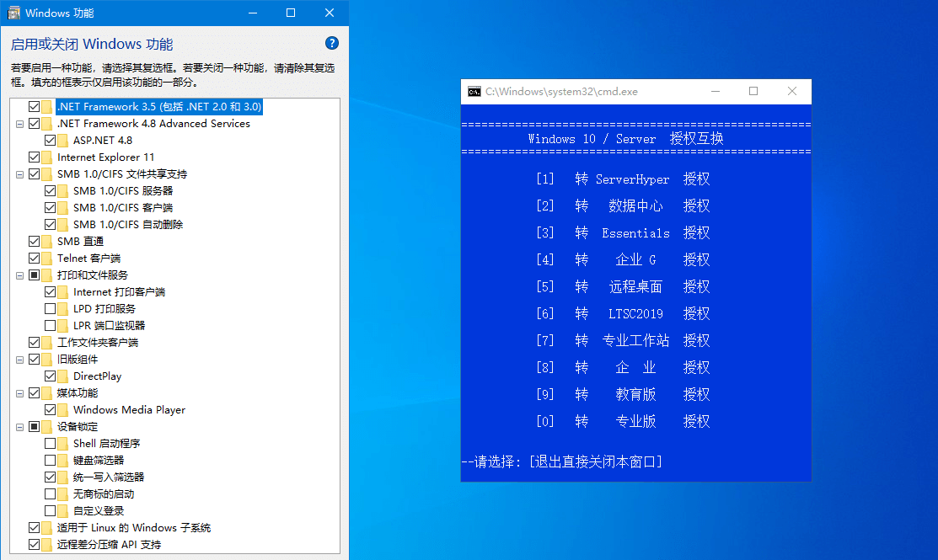Collapse the 媒体功能 tree node
938x560 pixels.
(19, 392)
